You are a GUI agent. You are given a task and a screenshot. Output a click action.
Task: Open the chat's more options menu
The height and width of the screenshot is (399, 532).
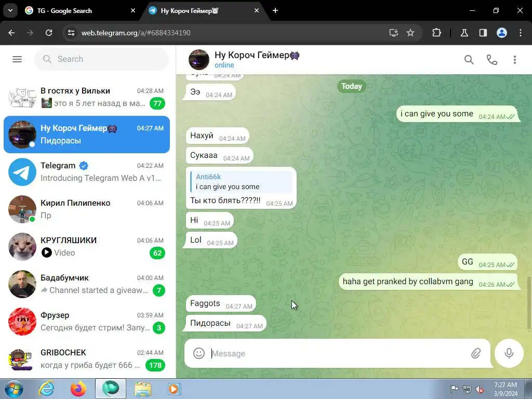point(515,60)
